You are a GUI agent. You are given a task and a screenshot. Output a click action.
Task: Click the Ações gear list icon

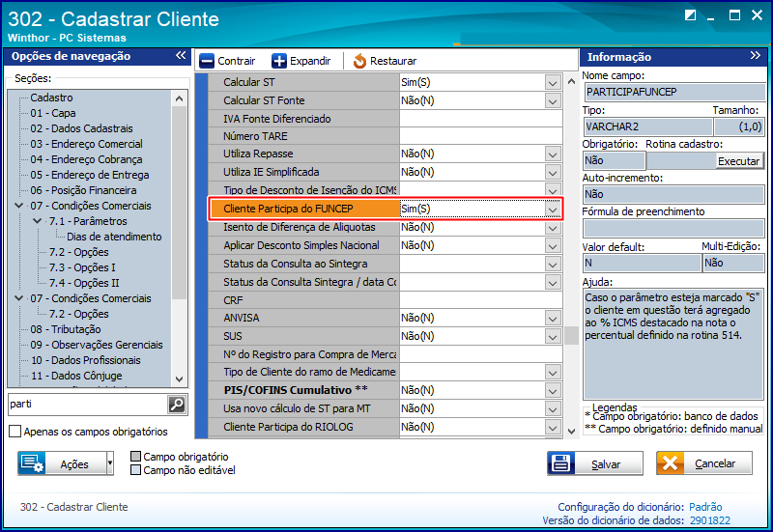point(32,463)
